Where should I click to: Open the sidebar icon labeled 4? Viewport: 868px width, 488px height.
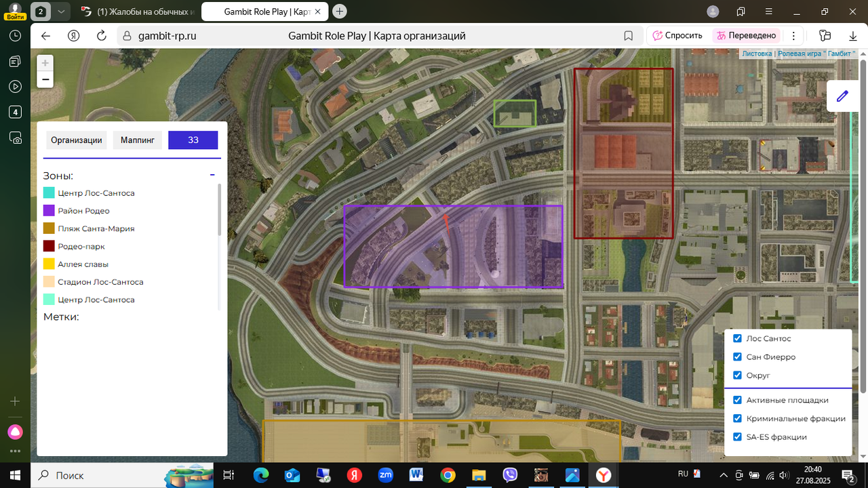(x=15, y=112)
